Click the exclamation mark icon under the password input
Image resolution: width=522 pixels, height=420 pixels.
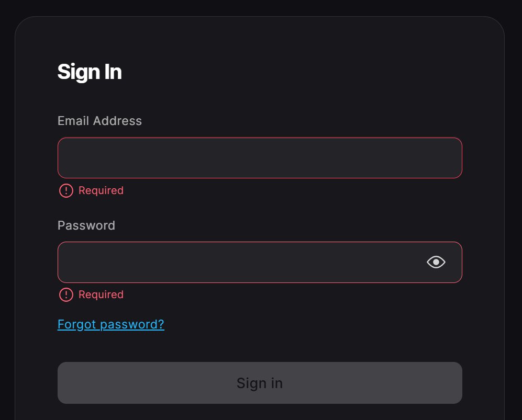point(65,295)
